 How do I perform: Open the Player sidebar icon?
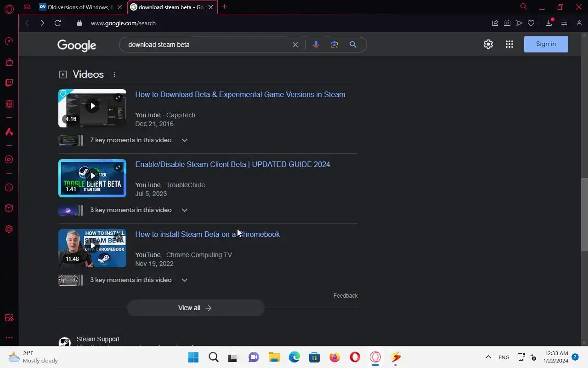(x=9, y=160)
